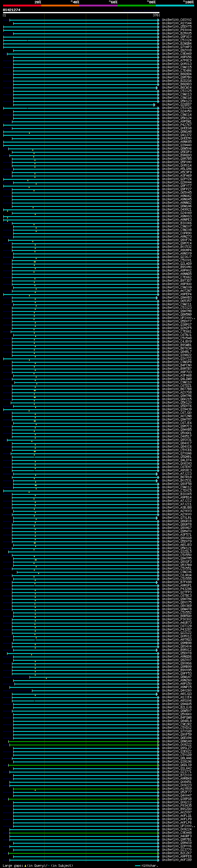Open hit UniRef100_A1YS44
This screenshot has width=197, height=868.
[x=177, y=23]
